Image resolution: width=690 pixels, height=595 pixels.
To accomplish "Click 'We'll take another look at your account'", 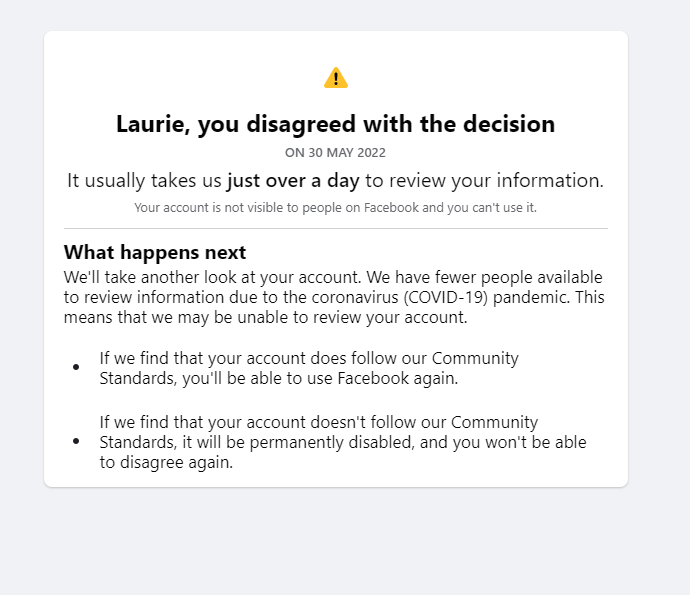I will click(213, 277).
